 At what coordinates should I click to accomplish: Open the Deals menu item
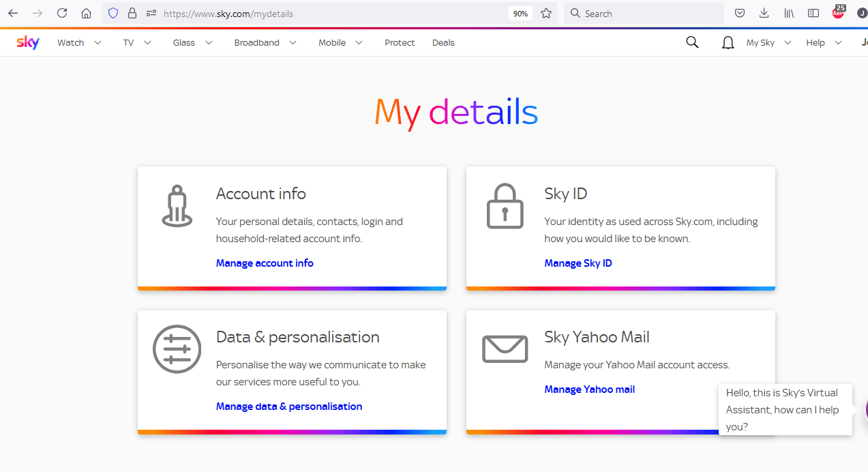[443, 42]
